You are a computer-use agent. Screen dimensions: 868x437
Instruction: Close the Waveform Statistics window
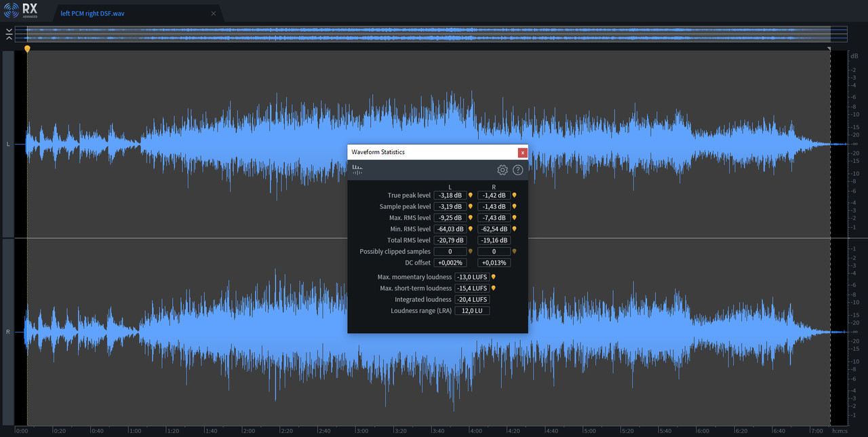click(523, 153)
